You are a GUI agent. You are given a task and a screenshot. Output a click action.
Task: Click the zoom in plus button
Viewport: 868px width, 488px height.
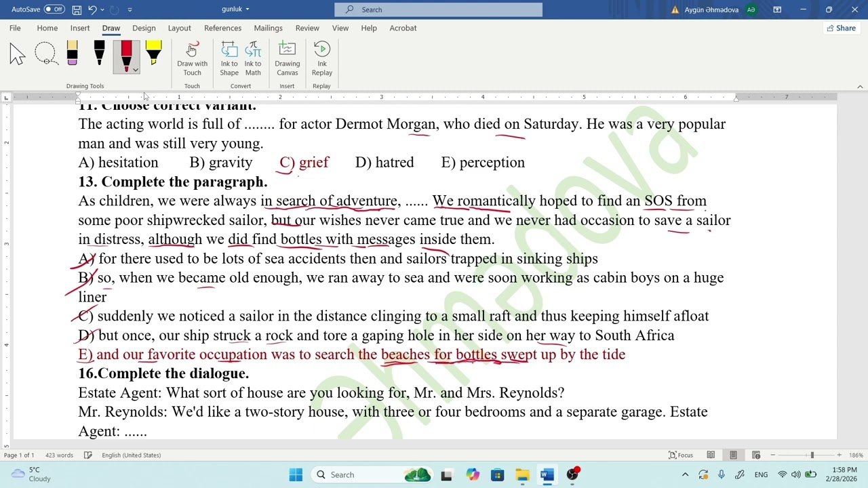coord(839,455)
